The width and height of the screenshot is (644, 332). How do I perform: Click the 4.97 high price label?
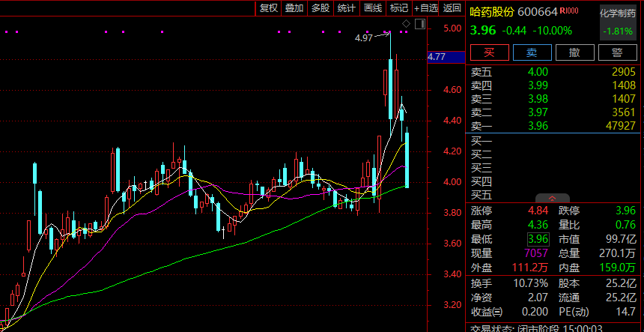(x=363, y=38)
